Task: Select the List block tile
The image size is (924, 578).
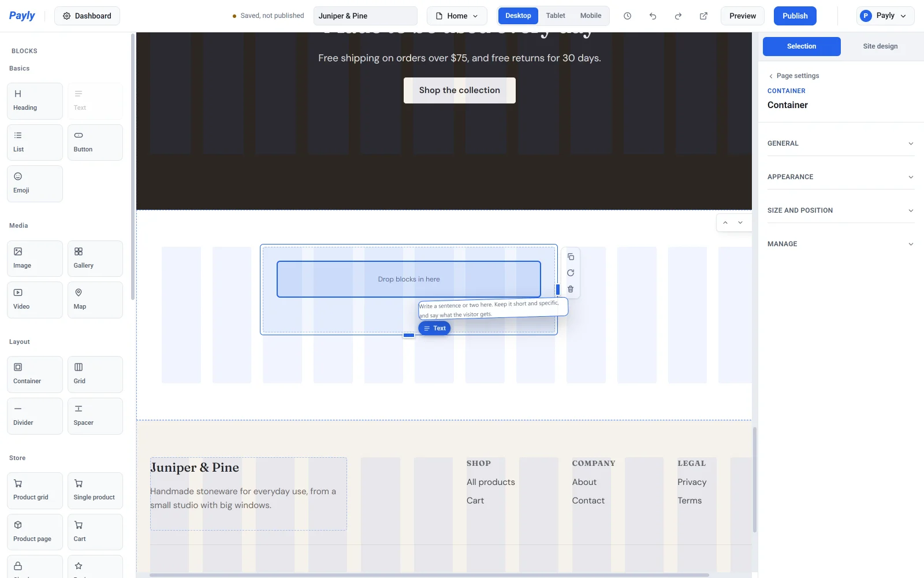Action: pos(35,142)
